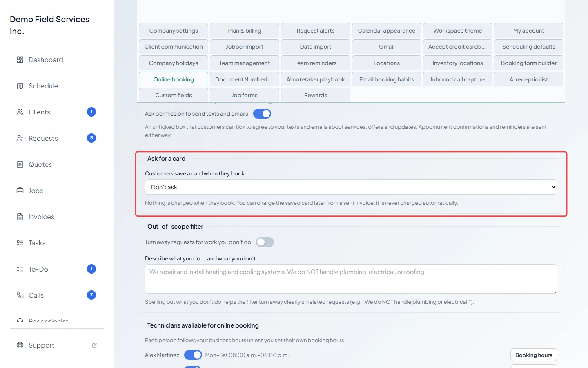Click the Calls phone icon

pos(20,295)
